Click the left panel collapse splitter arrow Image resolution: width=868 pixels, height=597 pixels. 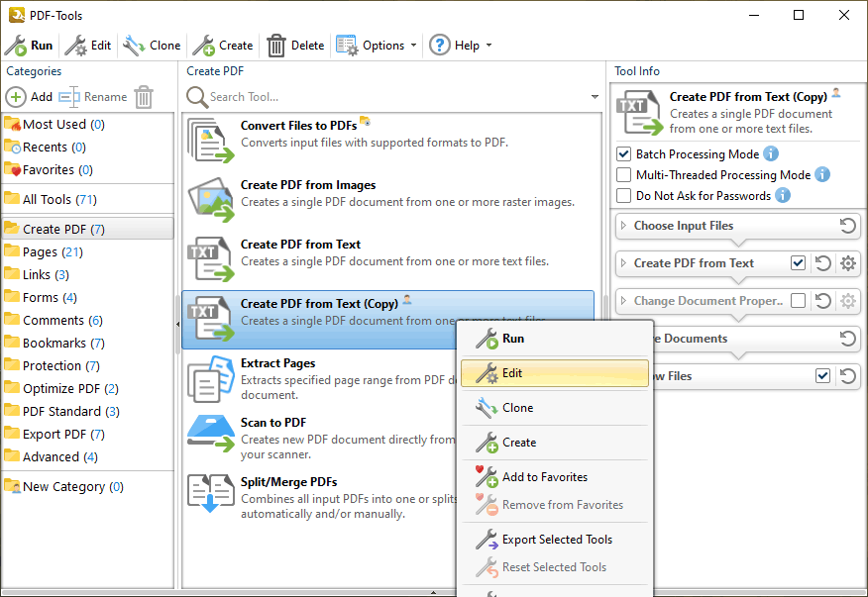click(177, 324)
